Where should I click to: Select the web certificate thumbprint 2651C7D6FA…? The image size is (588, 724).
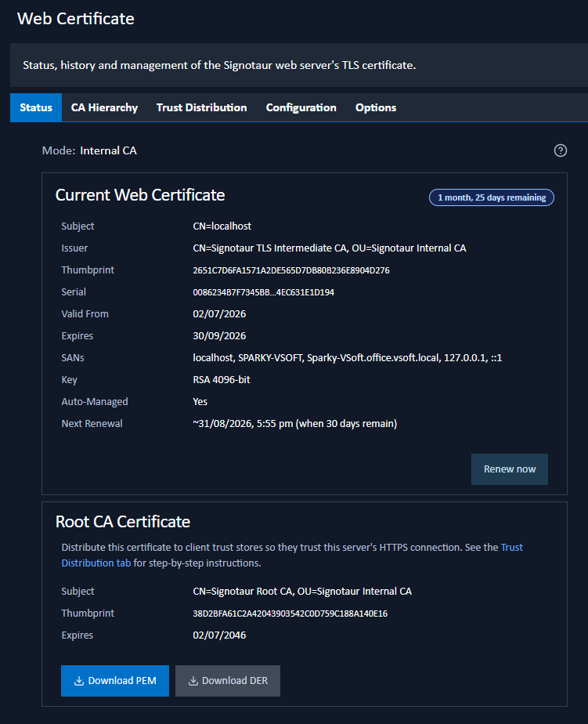[290, 270]
